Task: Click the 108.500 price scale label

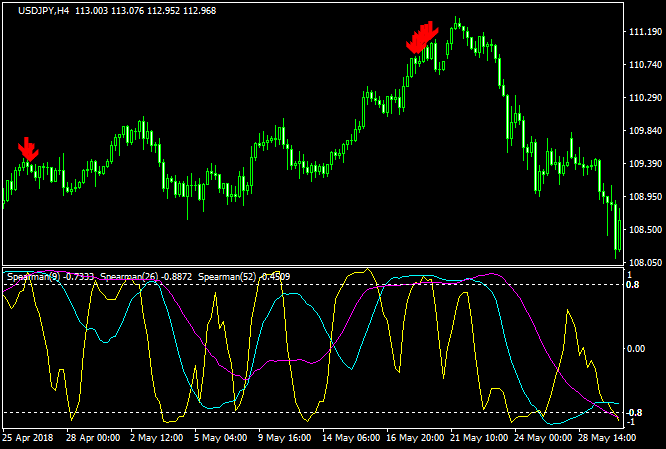Action: click(645, 230)
